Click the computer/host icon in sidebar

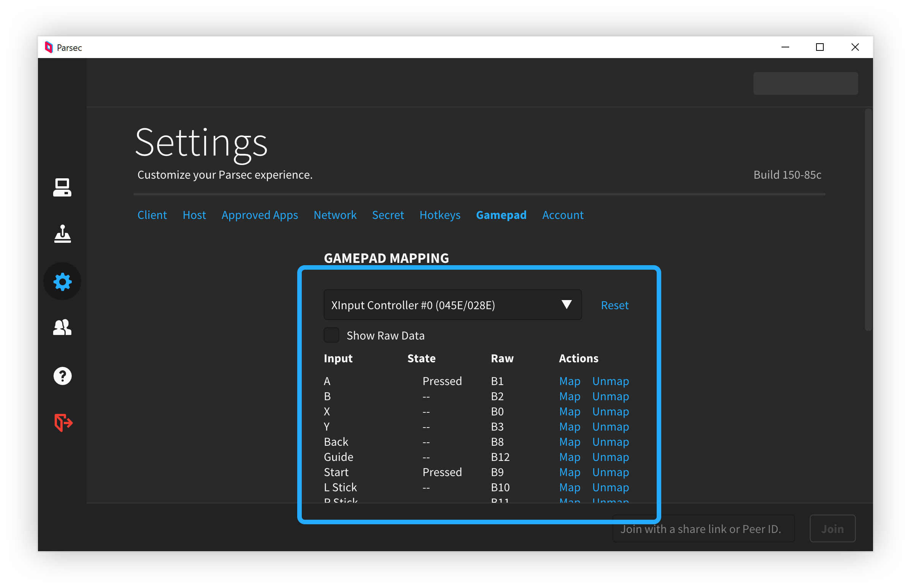pos(62,187)
